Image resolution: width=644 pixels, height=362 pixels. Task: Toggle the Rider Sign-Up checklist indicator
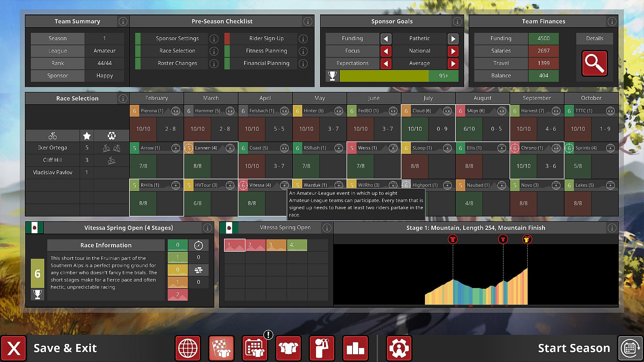click(227, 39)
